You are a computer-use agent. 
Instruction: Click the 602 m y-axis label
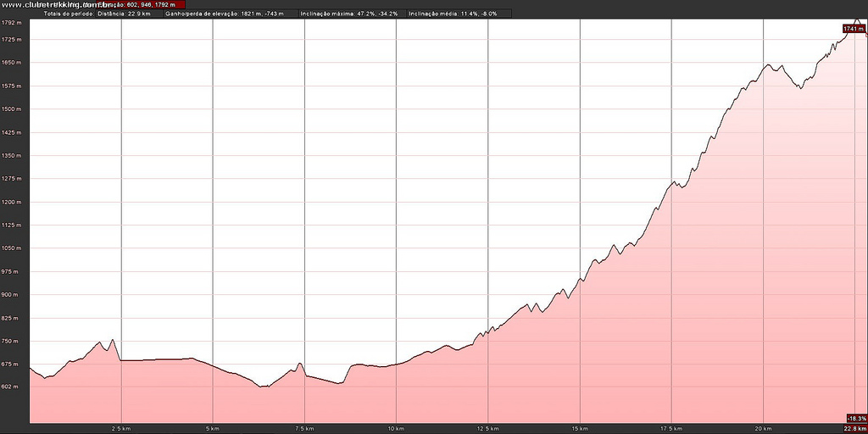(x=12, y=387)
